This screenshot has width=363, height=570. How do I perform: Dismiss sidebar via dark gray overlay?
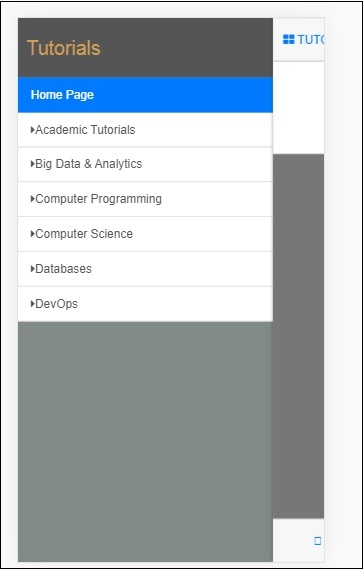point(298,336)
